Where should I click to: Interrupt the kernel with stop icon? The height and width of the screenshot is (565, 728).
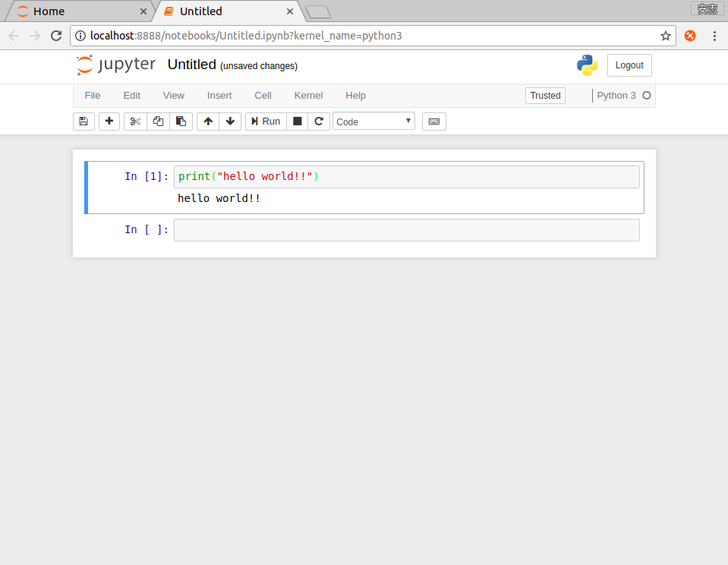297,122
